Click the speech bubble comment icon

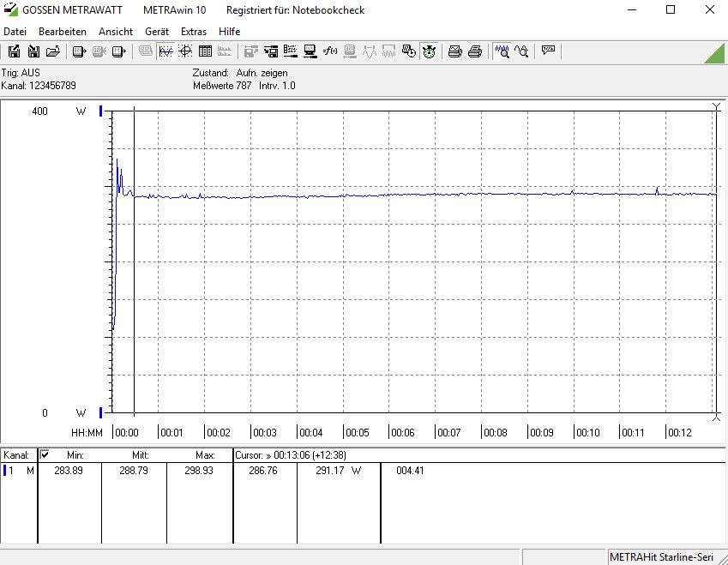pos(549,51)
